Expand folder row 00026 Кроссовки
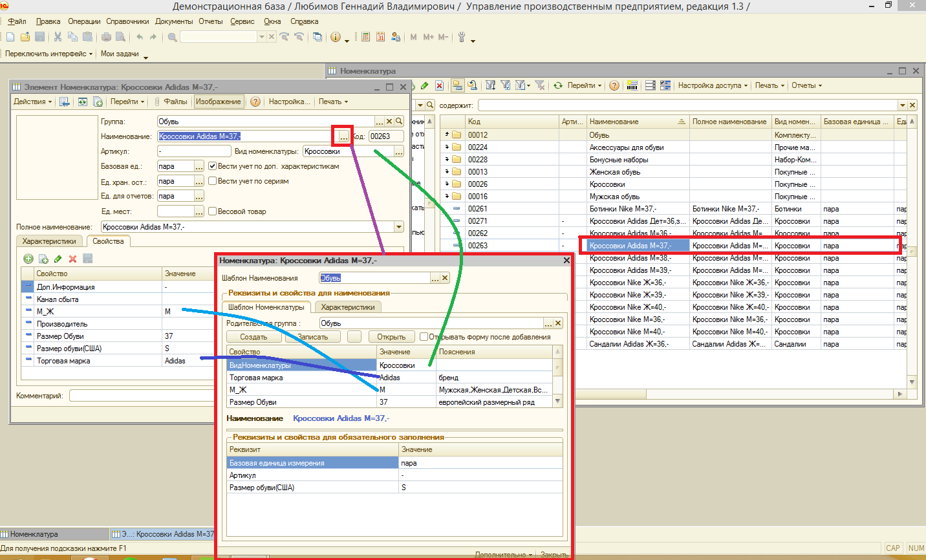The width and height of the screenshot is (926, 560). point(447,184)
